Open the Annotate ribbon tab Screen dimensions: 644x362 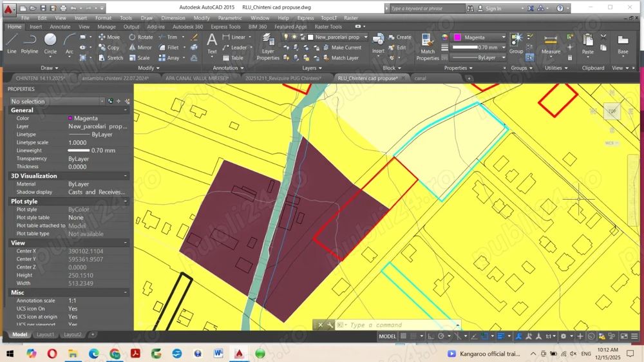pyautogui.click(x=60, y=27)
